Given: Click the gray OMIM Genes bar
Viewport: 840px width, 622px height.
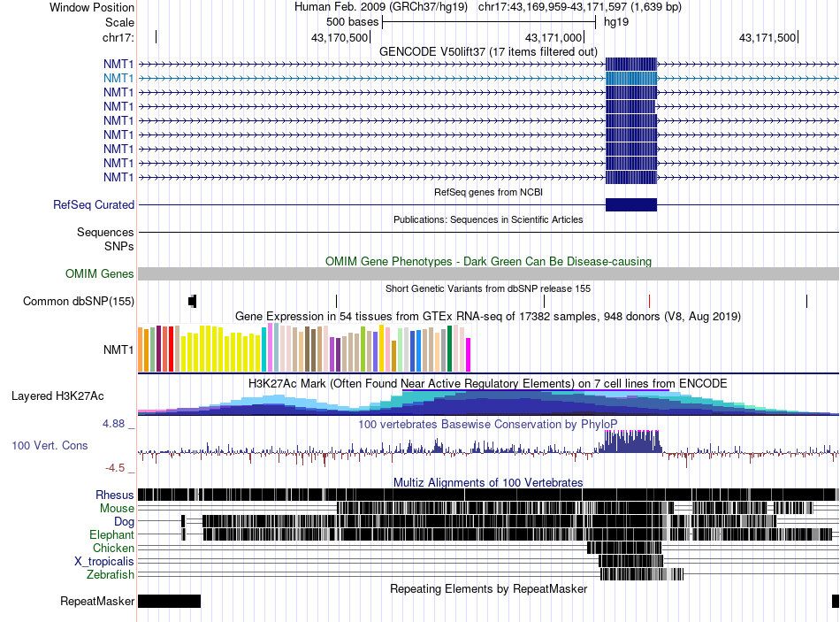Looking at the screenshot, I should pos(488,273).
